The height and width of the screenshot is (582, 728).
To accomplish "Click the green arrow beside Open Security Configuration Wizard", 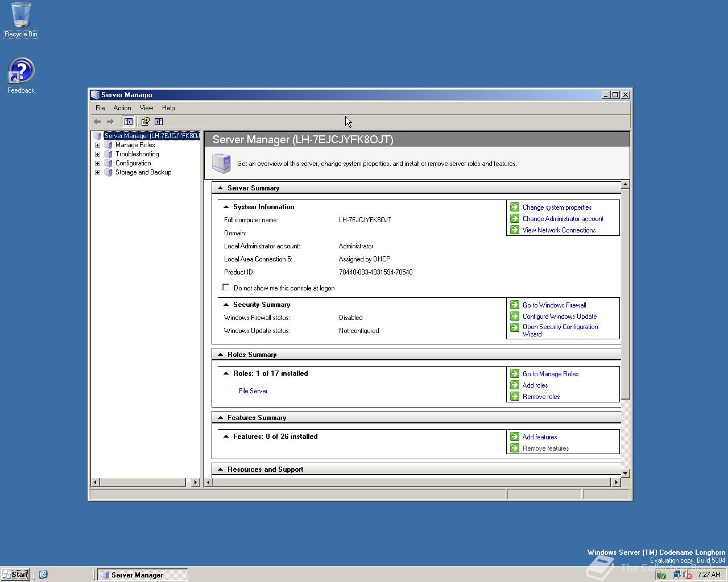I will coord(515,327).
